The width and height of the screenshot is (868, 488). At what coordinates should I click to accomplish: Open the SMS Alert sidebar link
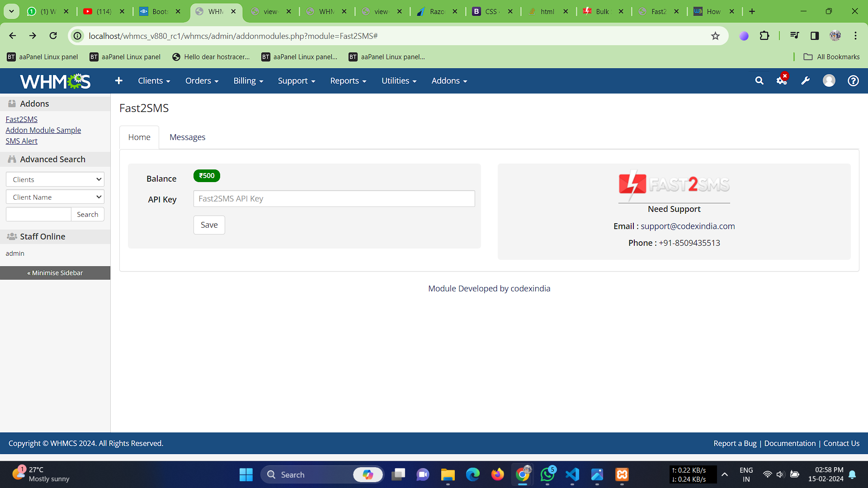(x=21, y=141)
